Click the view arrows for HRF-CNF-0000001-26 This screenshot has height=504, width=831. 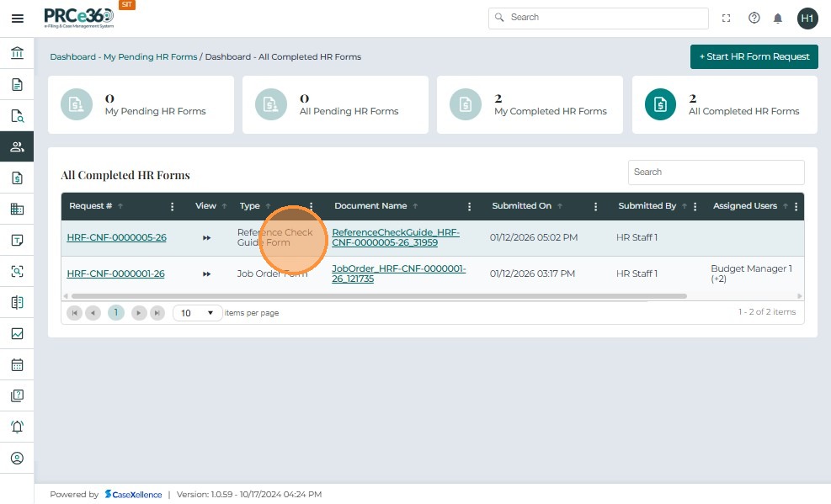point(206,274)
